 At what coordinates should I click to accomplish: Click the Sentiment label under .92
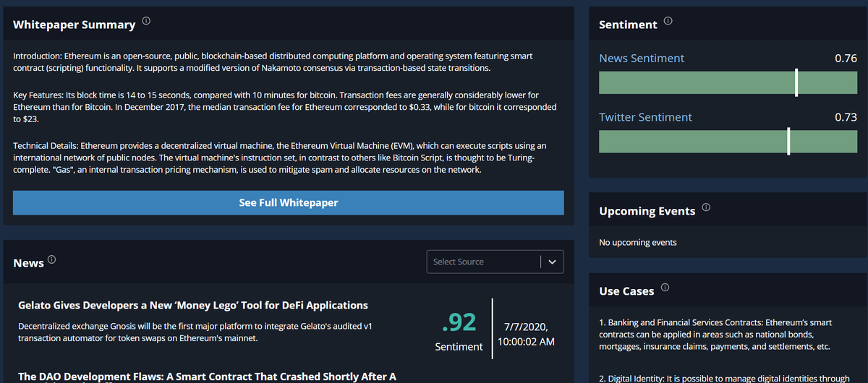[x=459, y=347]
